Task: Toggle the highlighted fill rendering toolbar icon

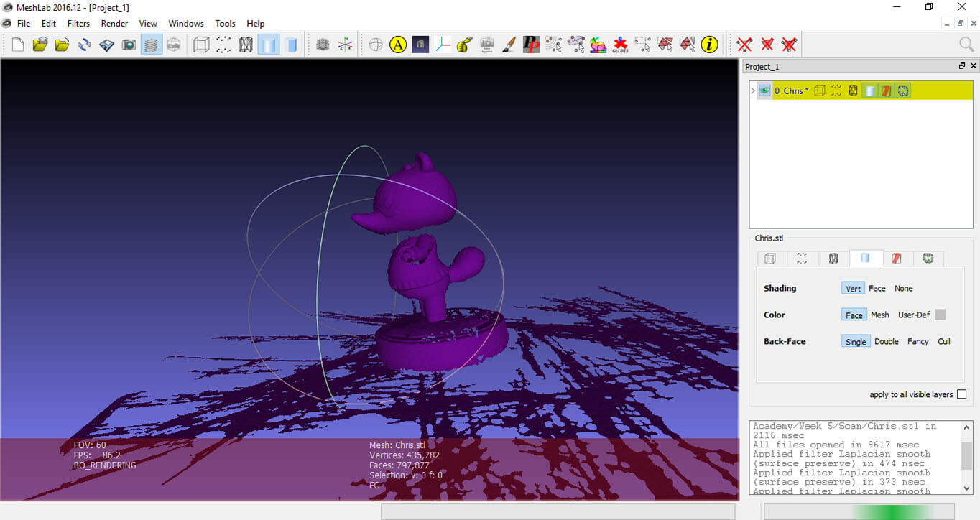Action: click(268, 45)
